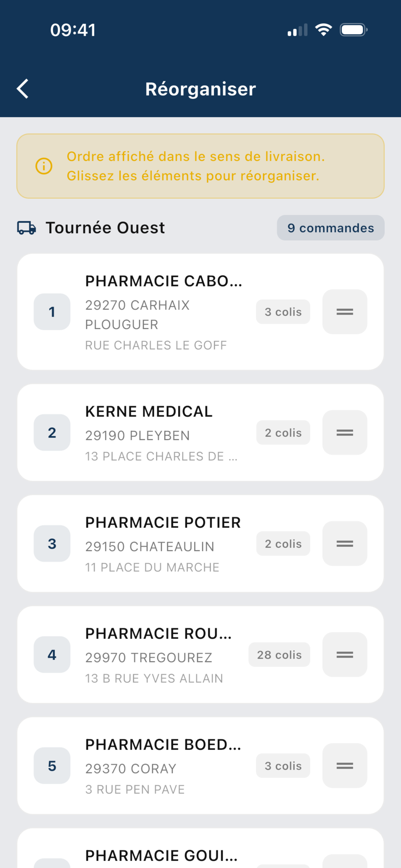This screenshot has height=868, width=401.
Task: Grab the reorder handle for PHARMACIE CABO…
Action: coord(345,312)
